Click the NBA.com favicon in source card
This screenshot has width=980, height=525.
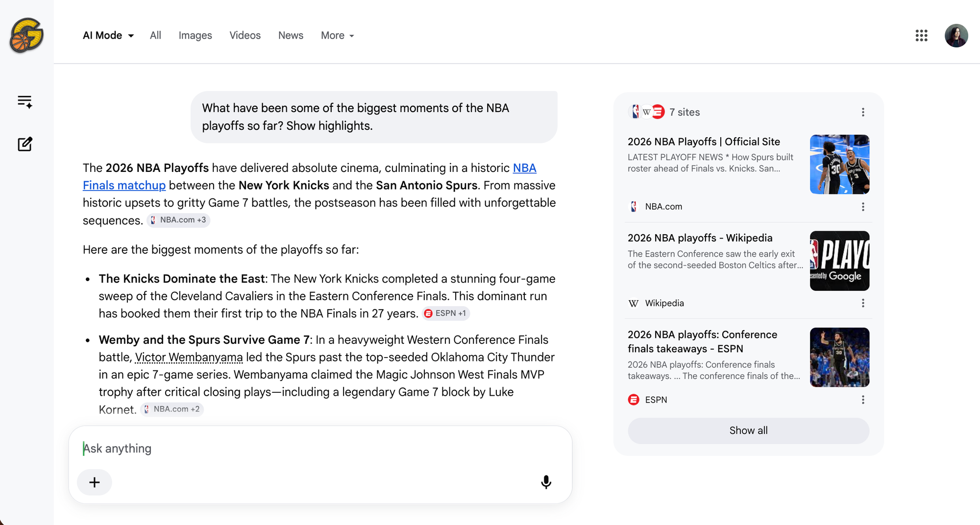634,207
